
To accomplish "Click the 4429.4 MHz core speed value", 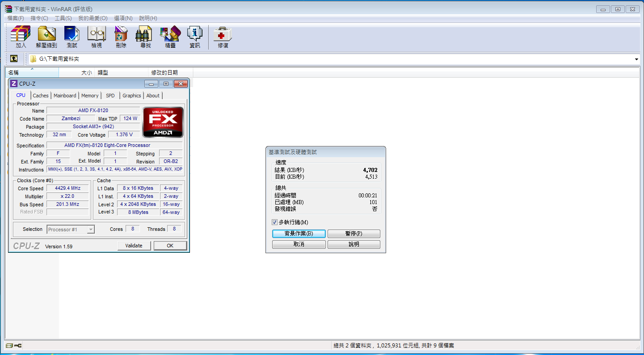I will 67,188.
